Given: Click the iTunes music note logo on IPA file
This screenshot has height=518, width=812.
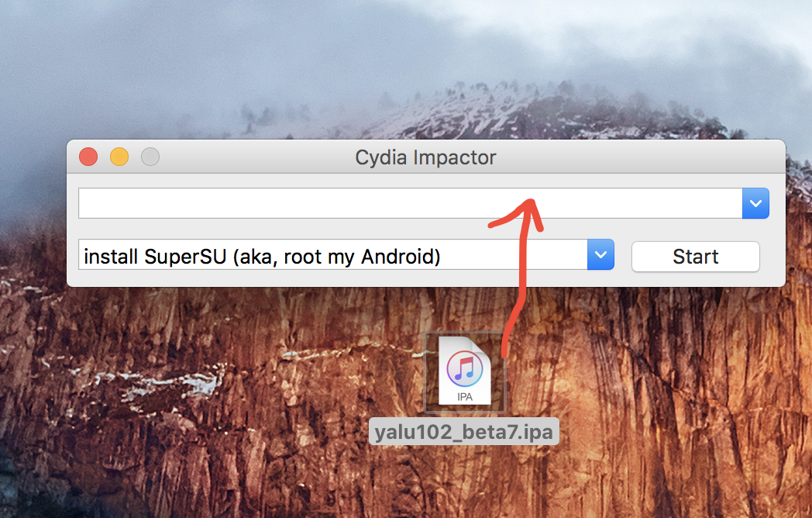Looking at the screenshot, I should coord(465,368).
